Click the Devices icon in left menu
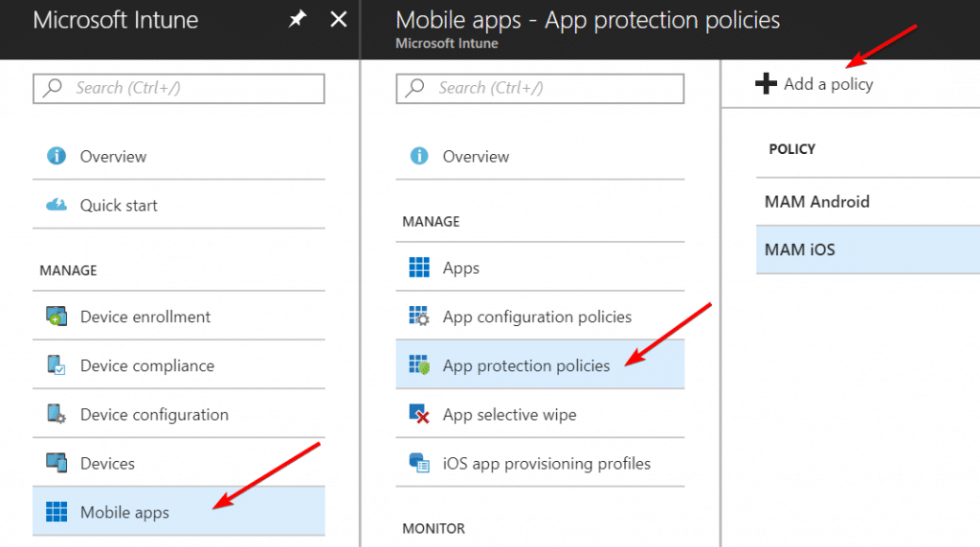This screenshot has width=980, height=547. pos(56,464)
